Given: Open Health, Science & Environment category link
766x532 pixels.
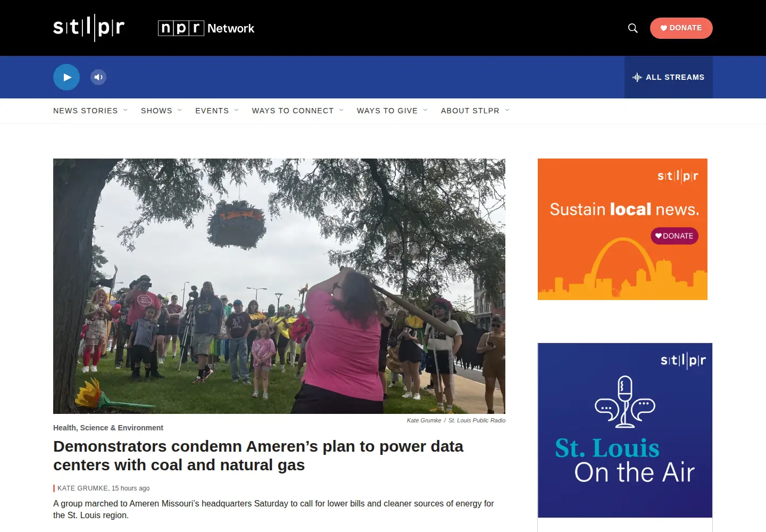Looking at the screenshot, I should tap(108, 428).
